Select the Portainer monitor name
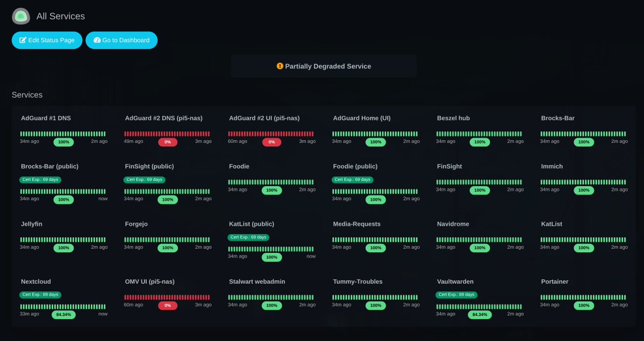This screenshot has width=644, height=341. [555, 281]
